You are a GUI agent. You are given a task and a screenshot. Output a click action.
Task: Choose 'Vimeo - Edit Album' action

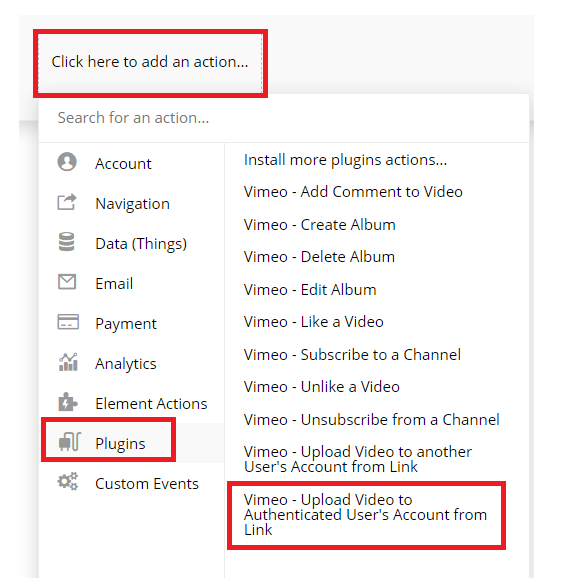(x=310, y=289)
